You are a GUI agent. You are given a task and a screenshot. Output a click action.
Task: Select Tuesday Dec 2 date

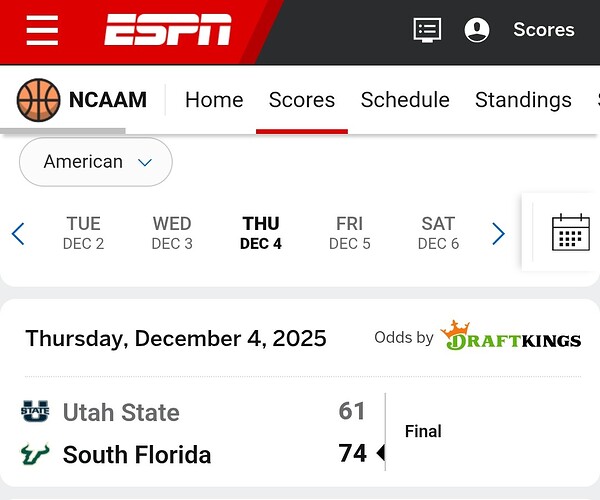(83, 233)
